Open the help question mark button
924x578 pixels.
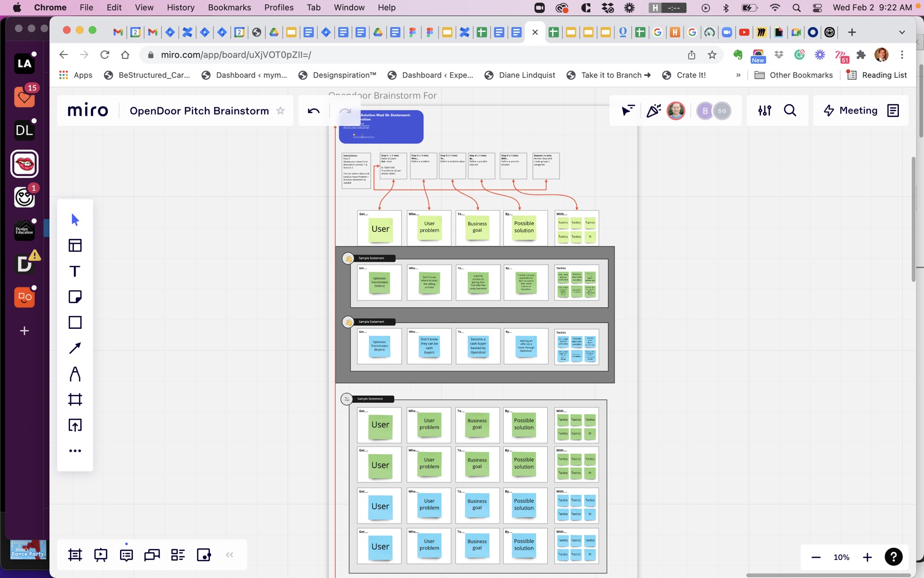(x=893, y=557)
